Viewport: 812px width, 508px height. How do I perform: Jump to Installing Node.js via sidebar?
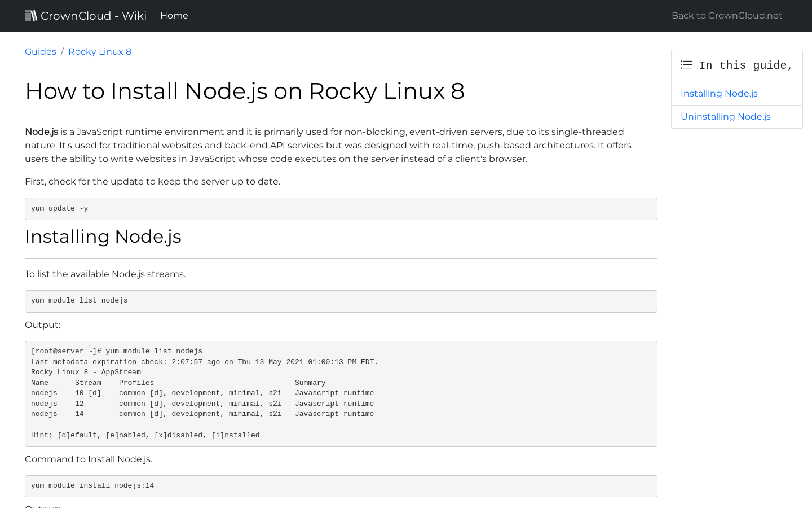pos(719,93)
